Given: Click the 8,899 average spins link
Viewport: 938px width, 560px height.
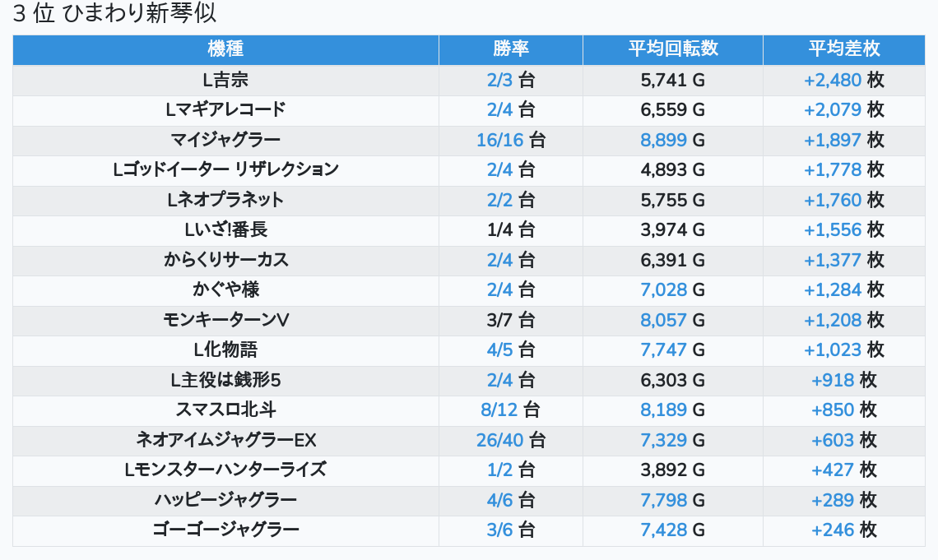Looking at the screenshot, I should [x=663, y=140].
